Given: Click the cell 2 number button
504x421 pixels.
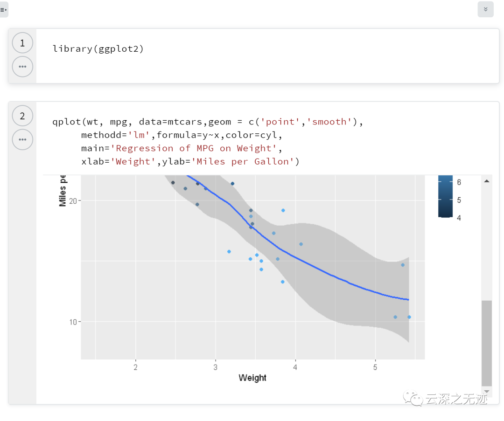Looking at the screenshot, I should click(x=22, y=116).
